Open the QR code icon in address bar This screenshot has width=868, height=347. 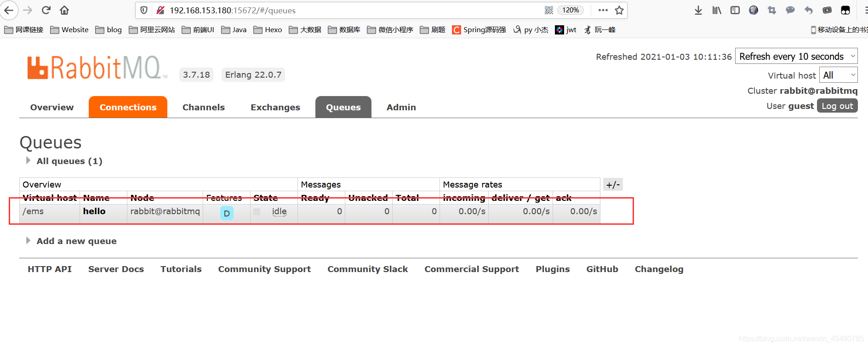pos(548,10)
